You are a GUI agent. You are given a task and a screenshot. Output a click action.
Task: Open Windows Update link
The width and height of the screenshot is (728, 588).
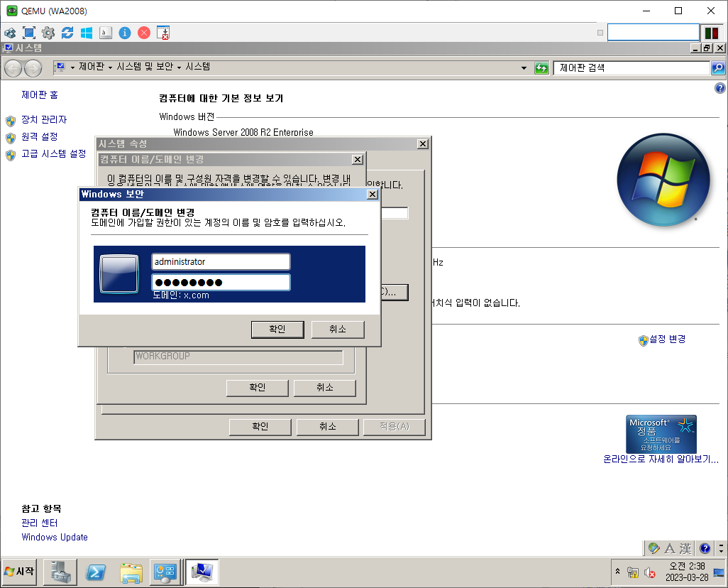55,538
